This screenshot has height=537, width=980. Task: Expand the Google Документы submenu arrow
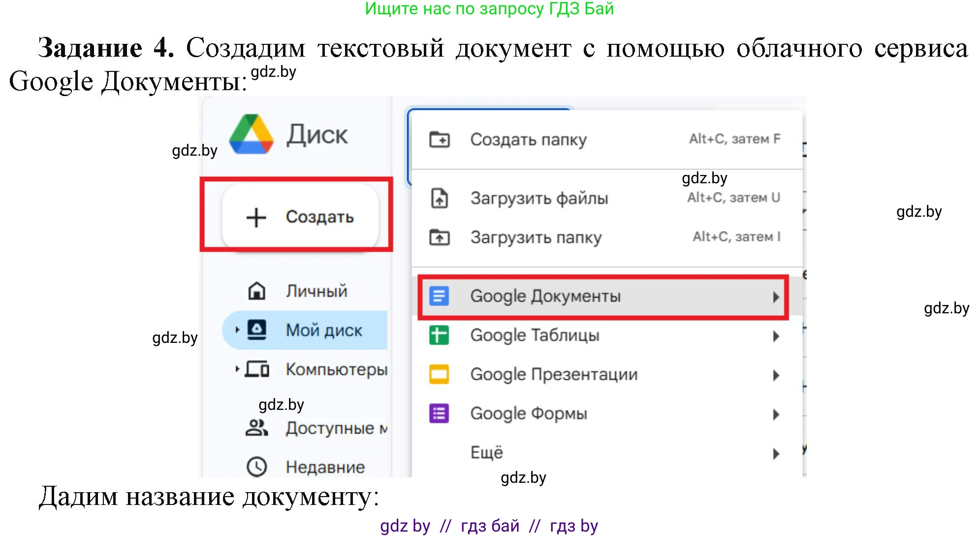click(777, 296)
